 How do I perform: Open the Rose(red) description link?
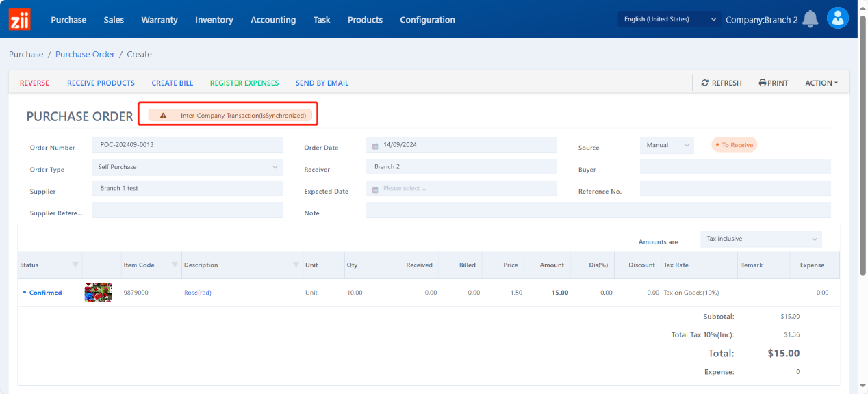point(198,293)
